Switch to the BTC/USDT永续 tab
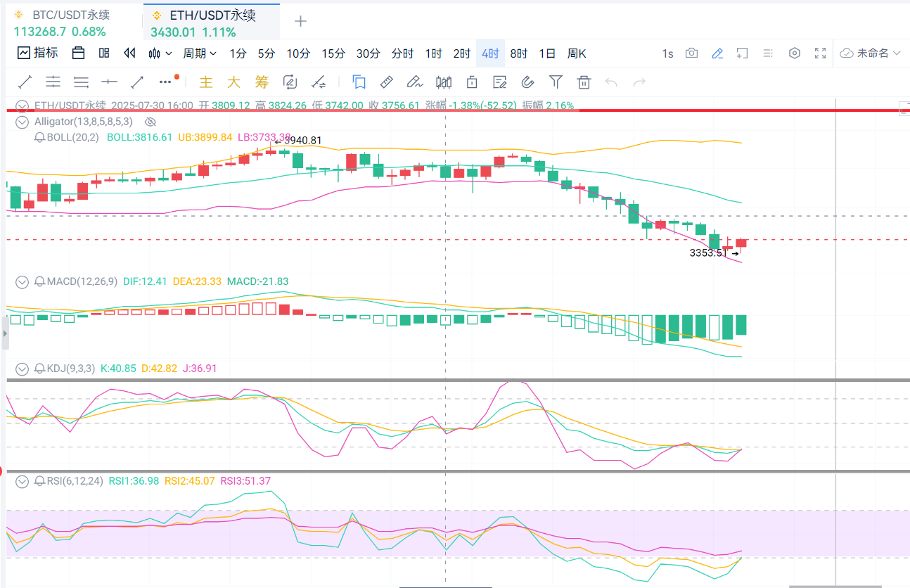Image resolution: width=910 pixels, height=588 pixels. click(70, 22)
